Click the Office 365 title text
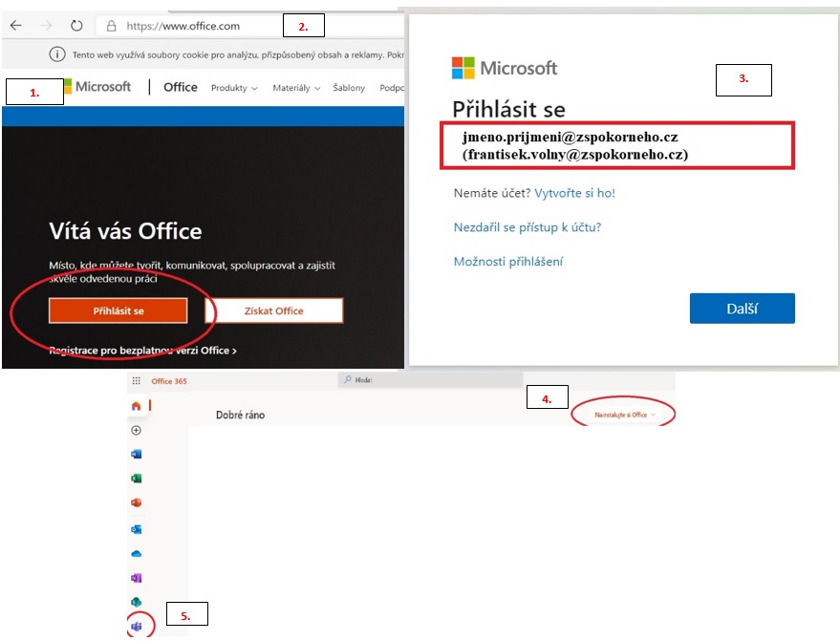840x641 pixels. point(169,381)
